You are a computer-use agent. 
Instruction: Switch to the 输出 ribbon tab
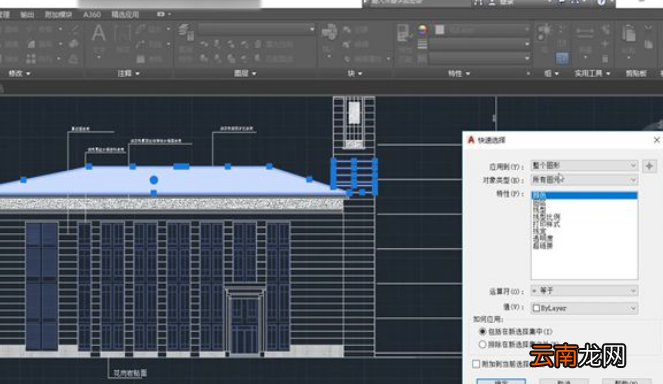click(x=27, y=14)
